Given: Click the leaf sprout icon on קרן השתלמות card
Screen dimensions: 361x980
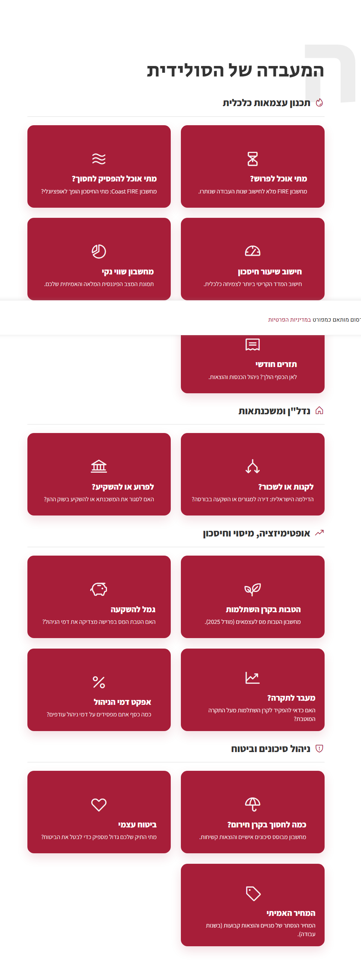Looking at the screenshot, I should (253, 589).
